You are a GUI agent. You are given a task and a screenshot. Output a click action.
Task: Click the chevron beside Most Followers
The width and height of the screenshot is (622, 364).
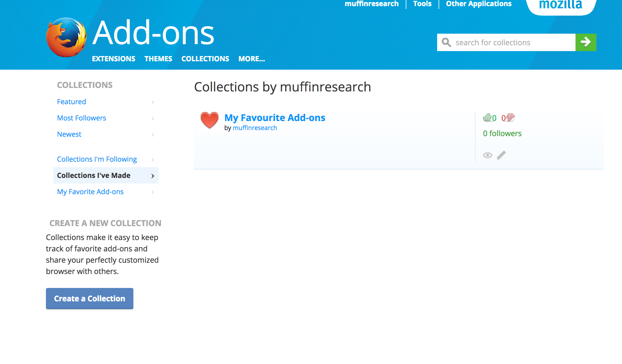[x=153, y=118]
